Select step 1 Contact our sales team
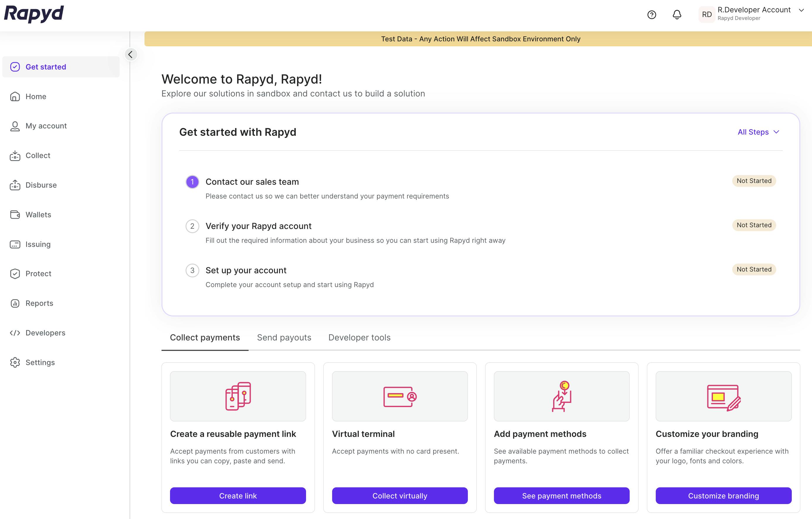 tap(252, 182)
